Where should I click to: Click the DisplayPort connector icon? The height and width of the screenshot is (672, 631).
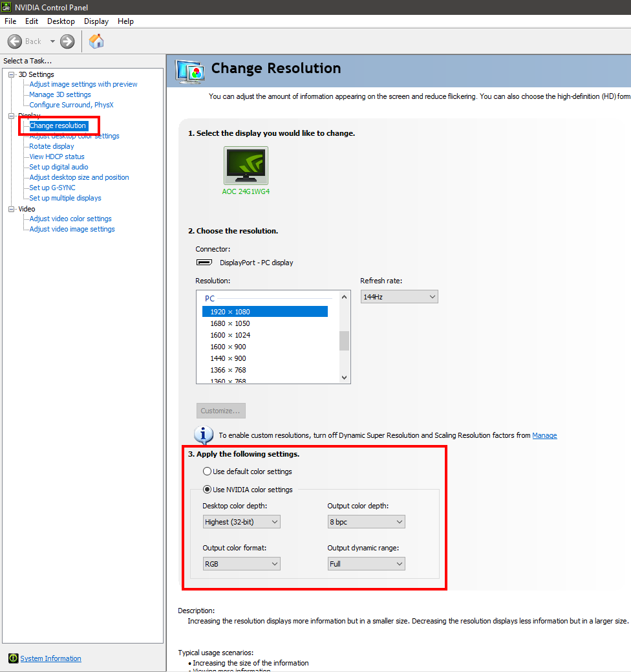tap(204, 263)
